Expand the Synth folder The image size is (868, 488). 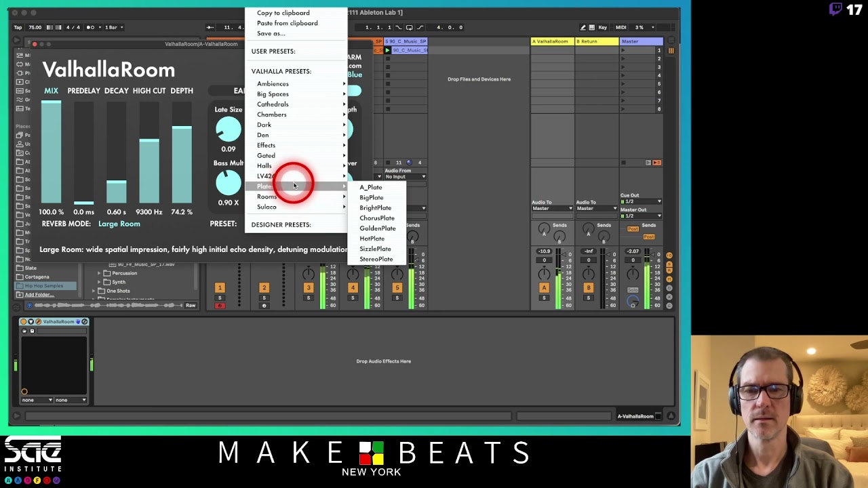[99, 282]
